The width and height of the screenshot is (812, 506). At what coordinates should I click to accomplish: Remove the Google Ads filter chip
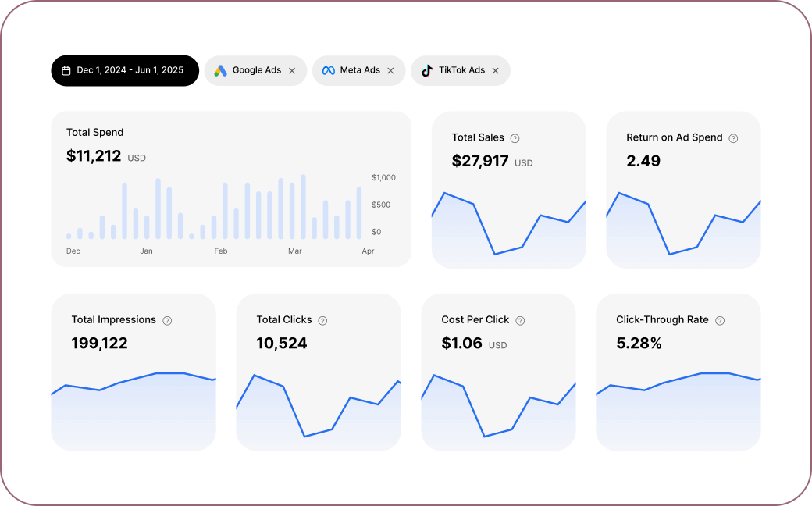pyautogui.click(x=292, y=70)
